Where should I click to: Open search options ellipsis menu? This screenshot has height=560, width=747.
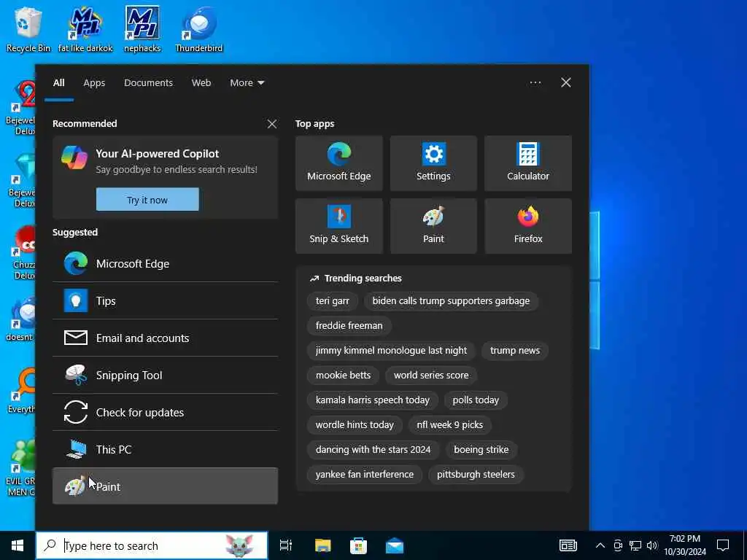pyautogui.click(x=535, y=83)
